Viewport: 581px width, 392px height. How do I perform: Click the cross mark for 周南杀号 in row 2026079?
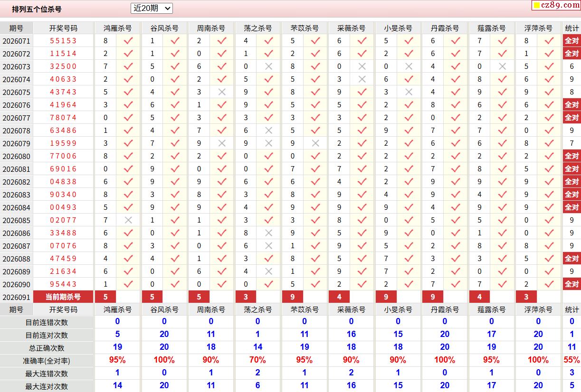click(222, 143)
